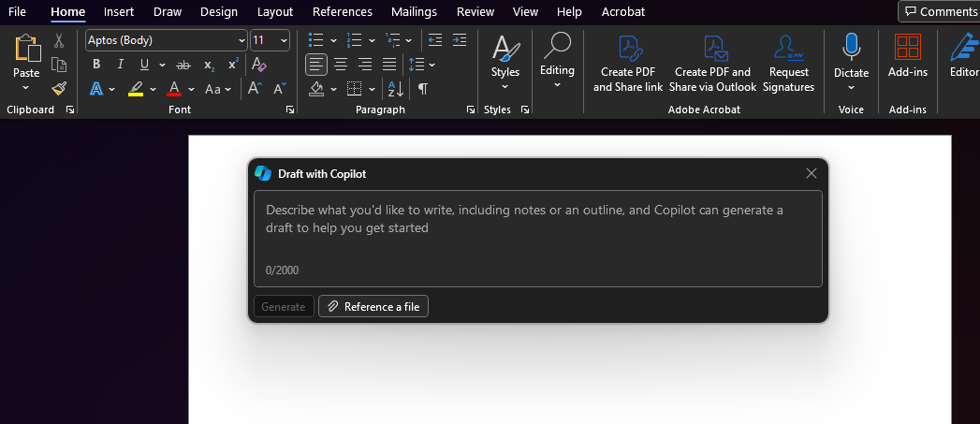
Task: Click the Styles gallery icon
Action: pos(505,48)
